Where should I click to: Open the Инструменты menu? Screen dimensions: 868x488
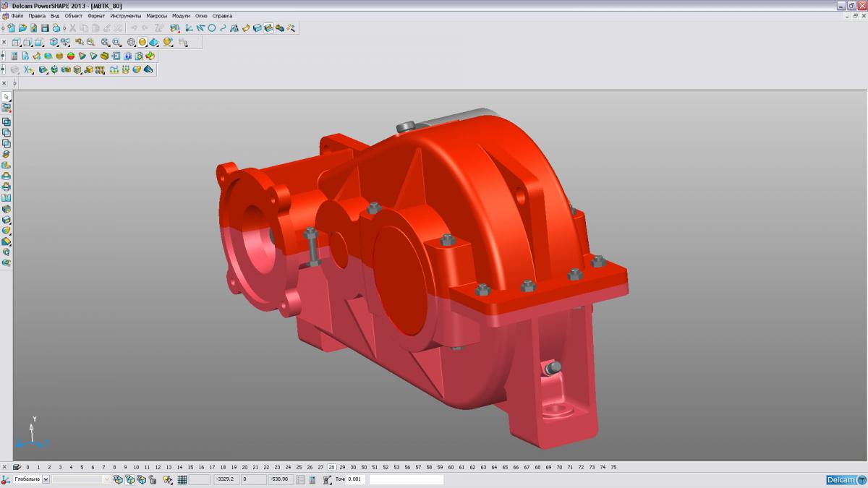click(126, 15)
